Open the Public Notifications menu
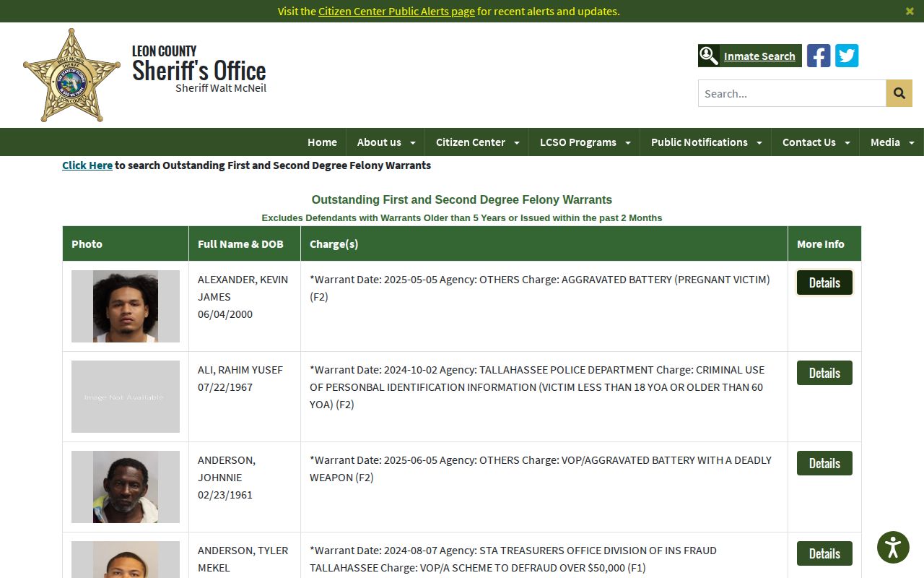This screenshot has height=578, width=924. click(699, 142)
